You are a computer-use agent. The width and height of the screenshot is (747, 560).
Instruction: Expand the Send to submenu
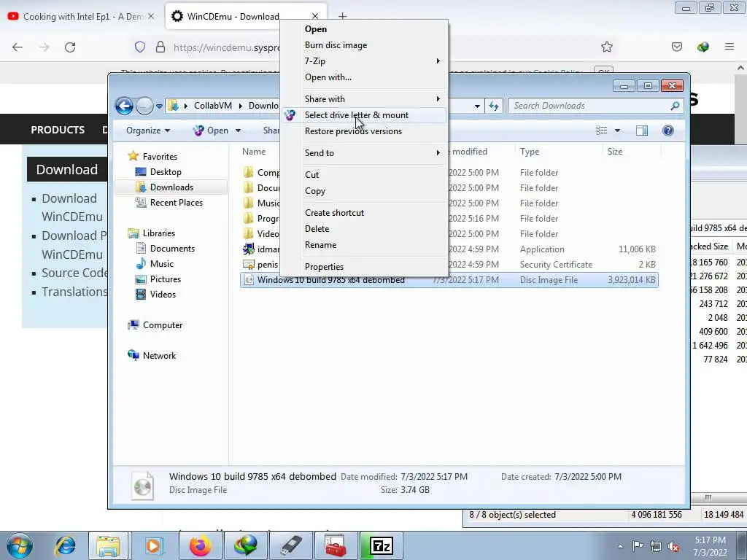(x=364, y=153)
